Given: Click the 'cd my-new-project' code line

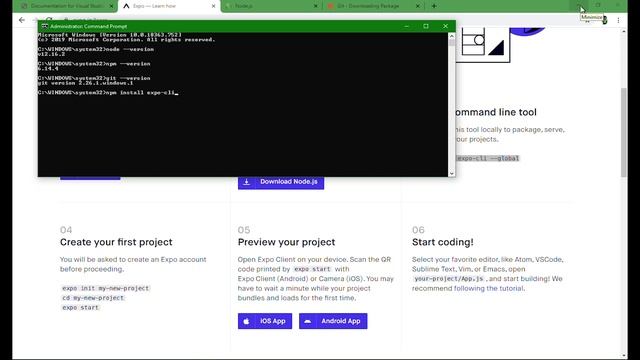Looking at the screenshot, I should [93, 298].
